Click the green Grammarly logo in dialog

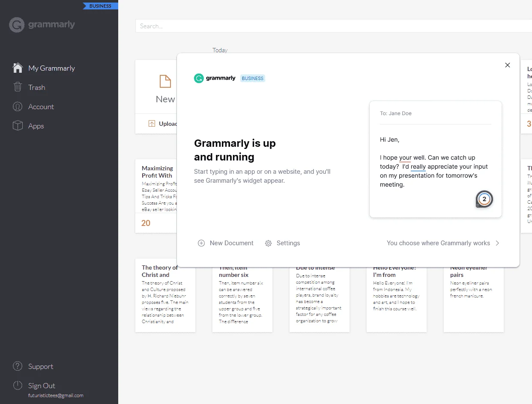(199, 78)
